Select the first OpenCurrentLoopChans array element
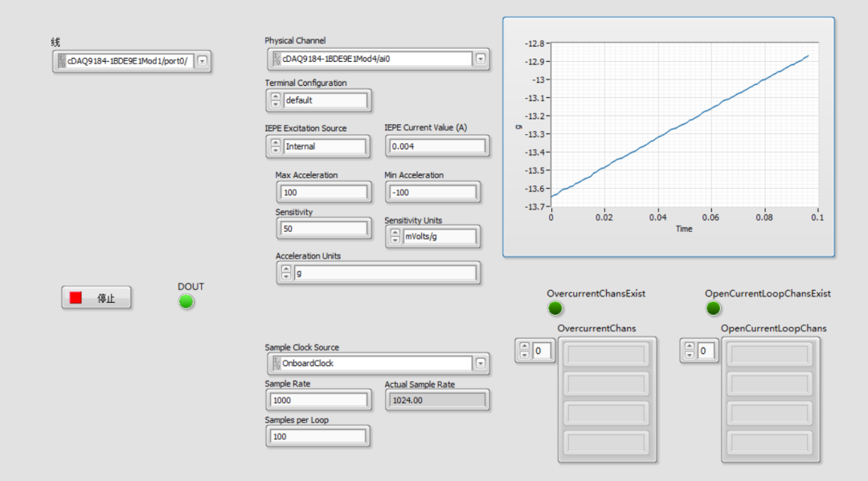This screenshot has height=481, width=868. coord(770,354)
